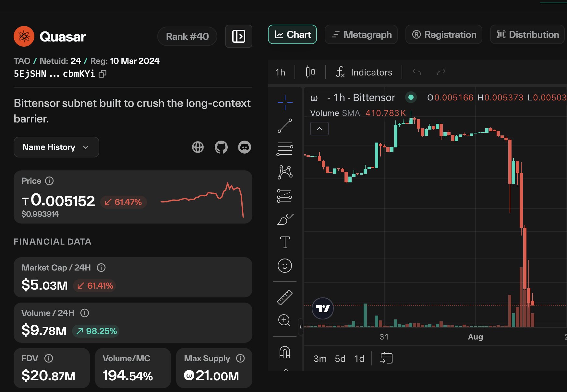
Task: Open the go-to-date calendar
Action: [386, 358]
